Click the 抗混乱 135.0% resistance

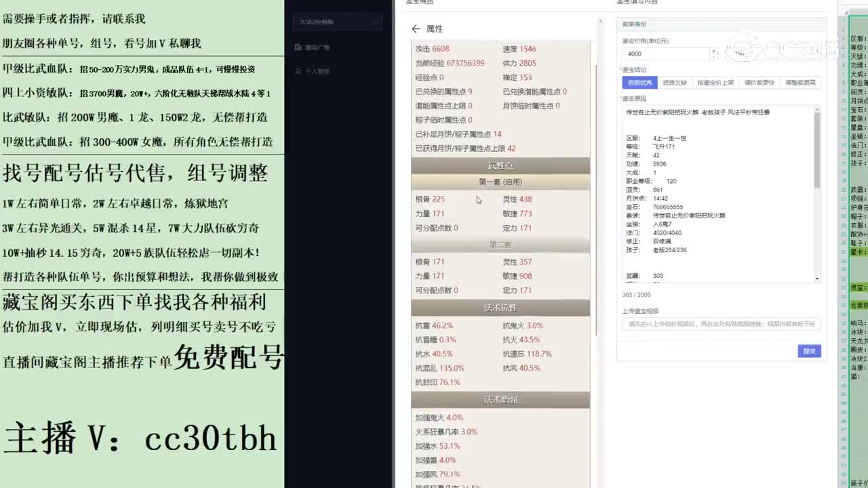click(439, 368)
